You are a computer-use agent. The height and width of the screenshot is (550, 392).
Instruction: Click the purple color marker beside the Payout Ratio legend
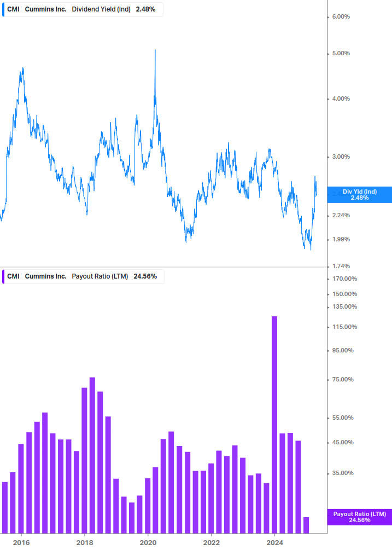point(3,276)
